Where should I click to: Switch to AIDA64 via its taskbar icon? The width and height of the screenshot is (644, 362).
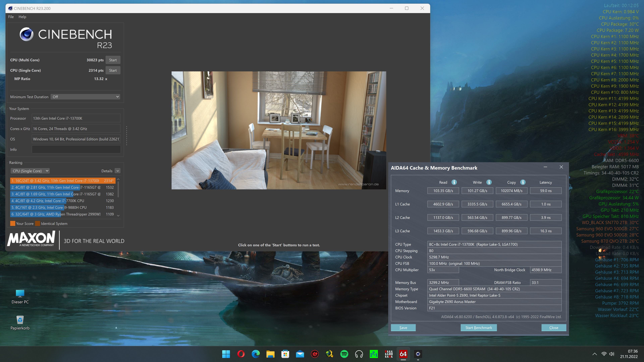pos(403,354)
